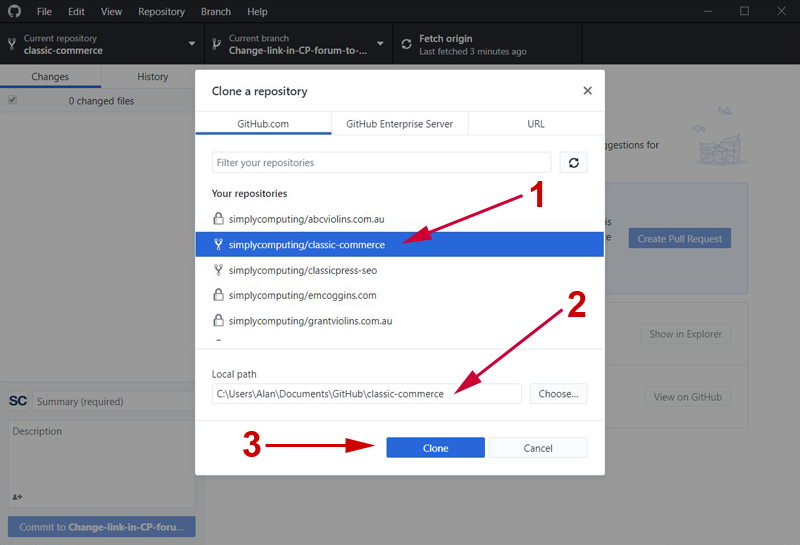The height and width of the screenshot is (545, 800).
Task: Click the lock icon beside abcviolins.com.au
Action: (x=218, y=218)
